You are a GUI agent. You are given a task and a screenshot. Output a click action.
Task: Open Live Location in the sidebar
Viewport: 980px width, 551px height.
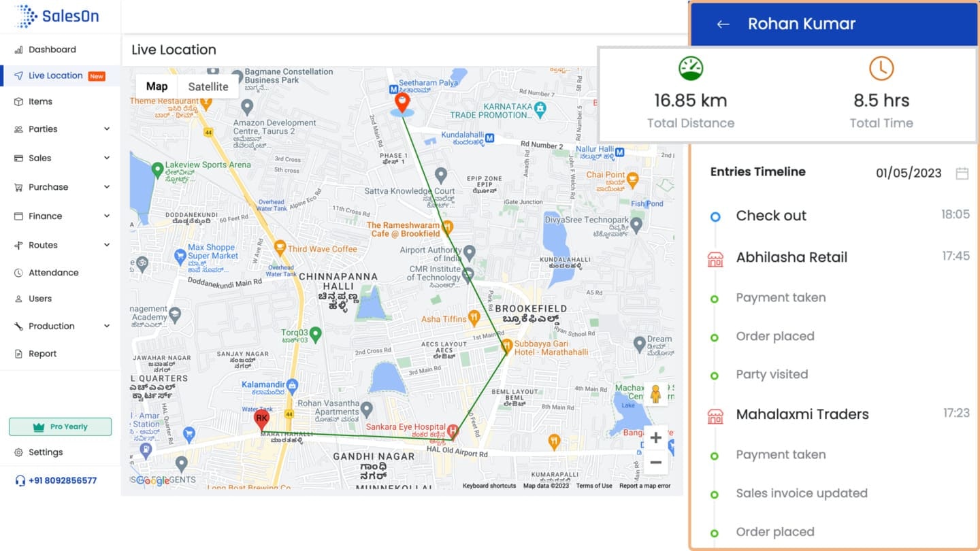tap(60, 76)
